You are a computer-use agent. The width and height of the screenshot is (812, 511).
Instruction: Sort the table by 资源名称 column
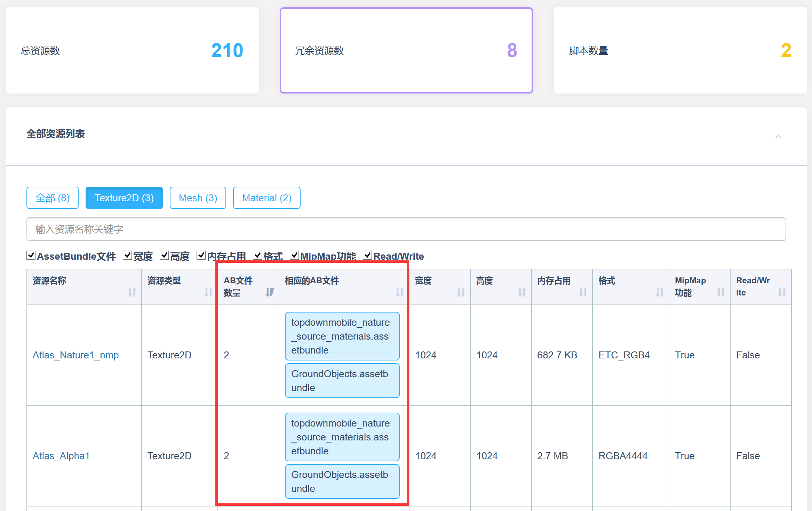coord(132,293)
